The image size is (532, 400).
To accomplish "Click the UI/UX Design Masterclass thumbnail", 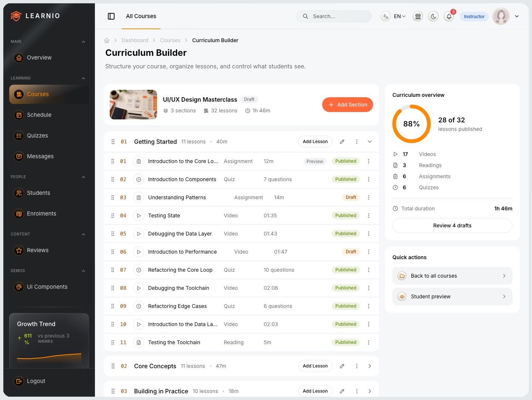I will tap(133, 105).
